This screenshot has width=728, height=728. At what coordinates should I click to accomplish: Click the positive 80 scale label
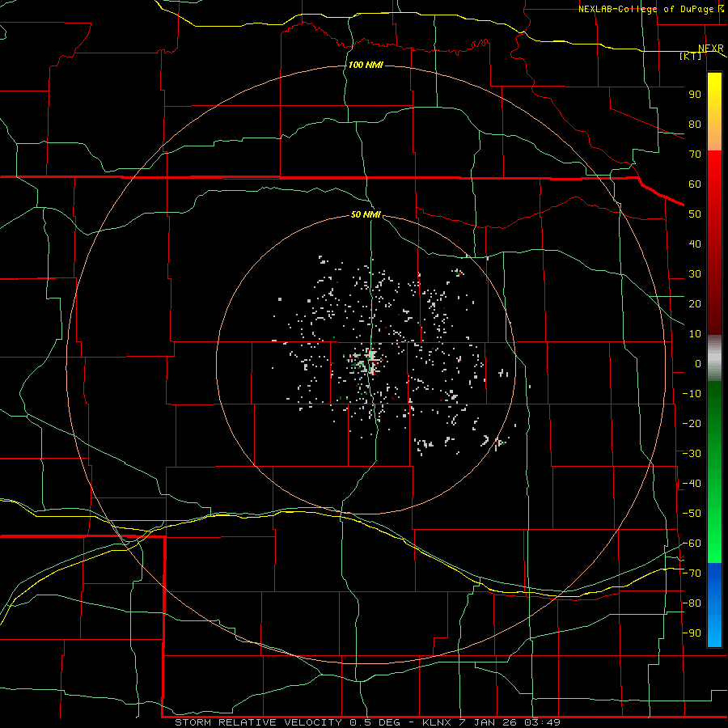coord(695,125)
